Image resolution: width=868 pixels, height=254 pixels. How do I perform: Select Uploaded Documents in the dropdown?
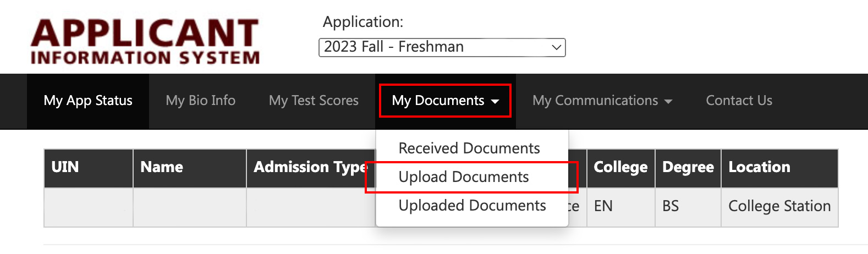(472, 206)
